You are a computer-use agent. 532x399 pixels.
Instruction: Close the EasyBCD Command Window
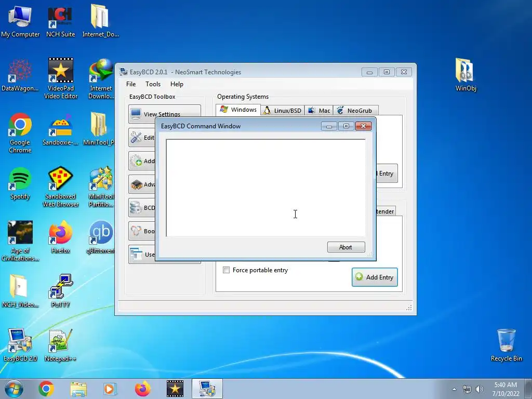tap(363, 126)
